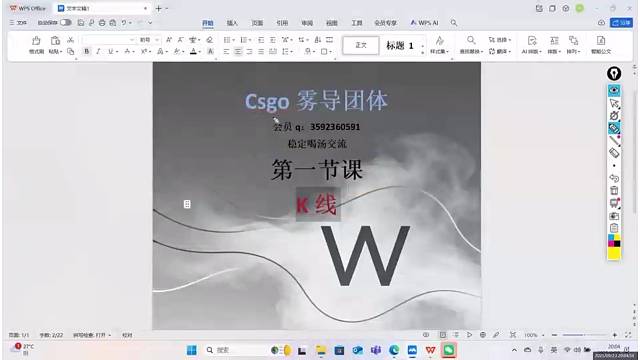Expand the styles gallery arrows
Image resolution: width=640 pixels, height=360 pixels.
422,49
